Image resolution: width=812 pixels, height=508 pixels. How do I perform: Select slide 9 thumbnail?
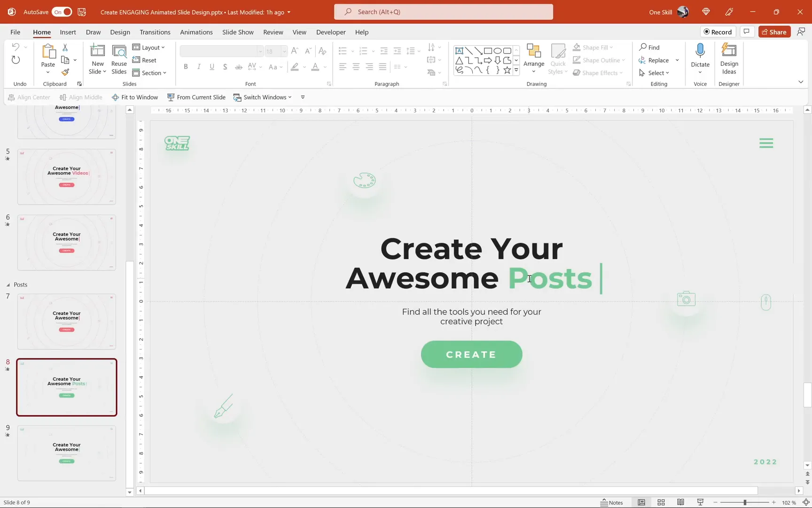pos(67,453)
